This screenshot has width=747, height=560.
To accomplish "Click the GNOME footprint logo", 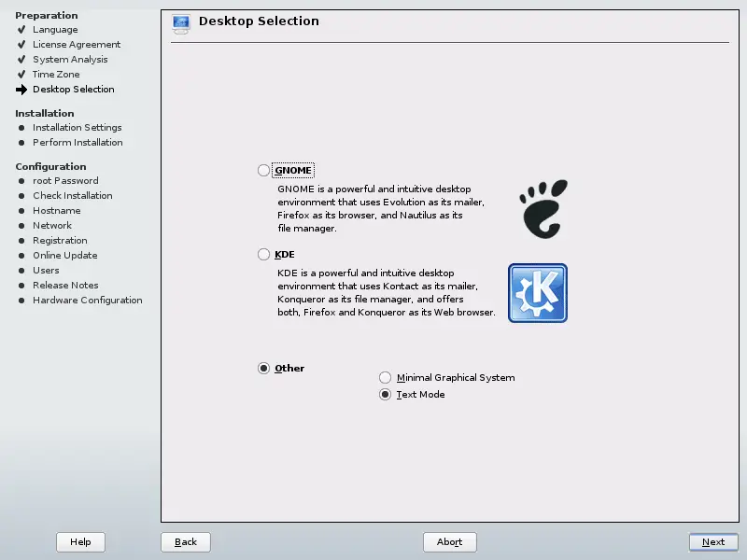I will 543,209.
